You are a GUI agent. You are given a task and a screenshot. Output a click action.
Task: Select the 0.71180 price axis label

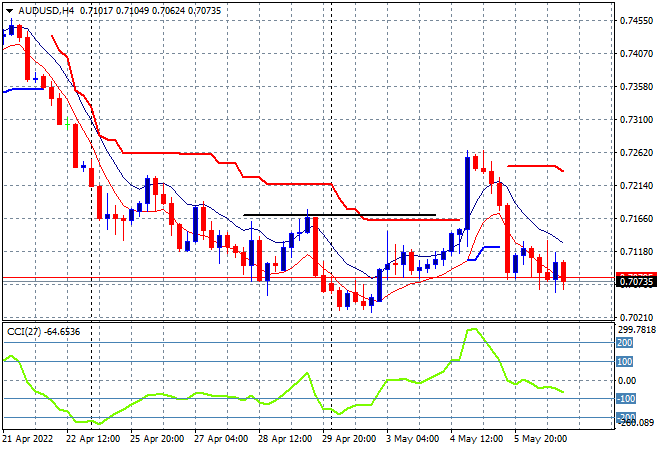(x=636, y=251)
